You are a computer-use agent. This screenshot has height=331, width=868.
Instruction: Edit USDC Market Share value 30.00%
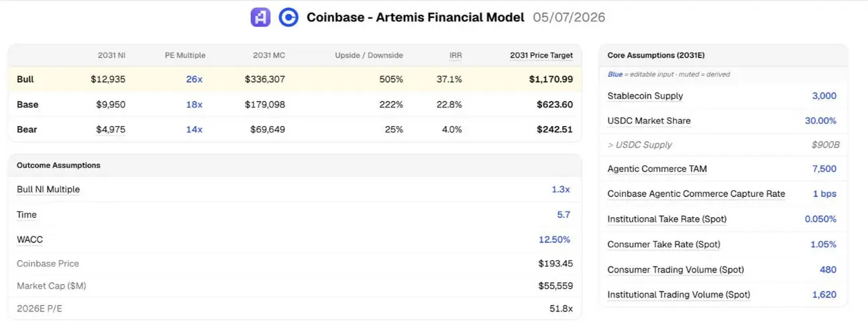pyautogui.click(x=821, y=121)
